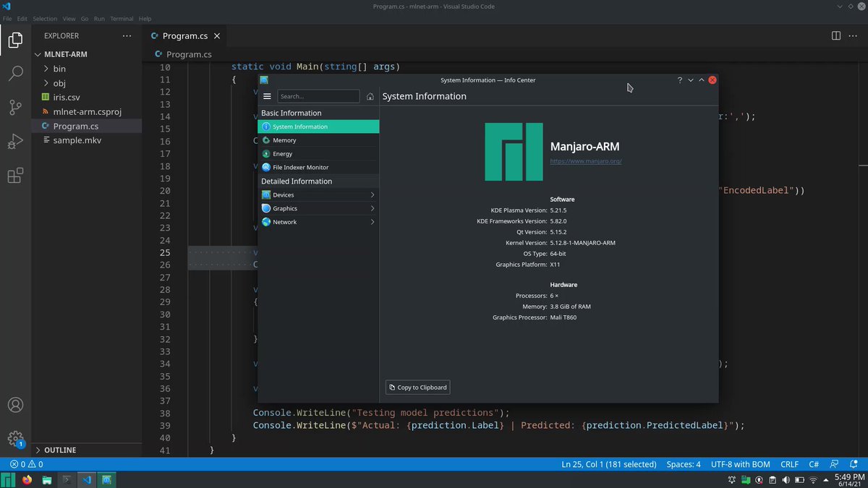The width and height of the screenshot is (868, 488).
Task: Select Memory in Info Center sidebar
Action: coord(318,140)
